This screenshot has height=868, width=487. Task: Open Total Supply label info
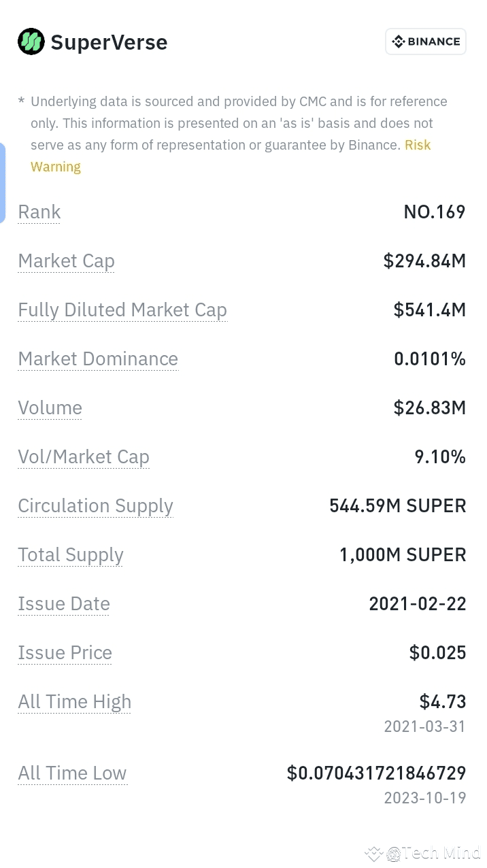[x=71, y=555]
